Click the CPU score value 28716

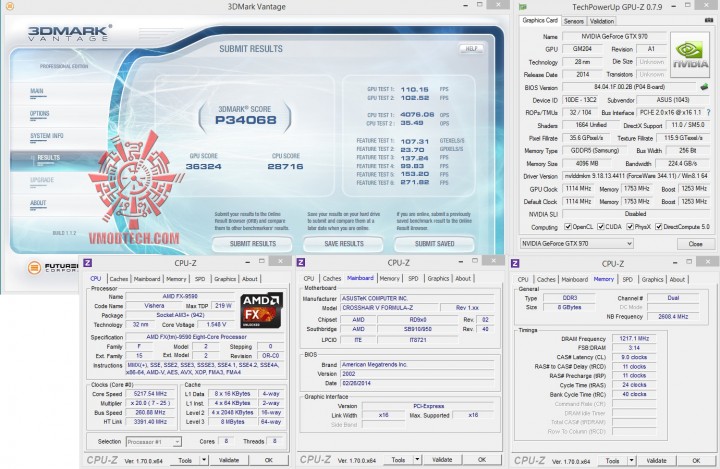(285, 167)
